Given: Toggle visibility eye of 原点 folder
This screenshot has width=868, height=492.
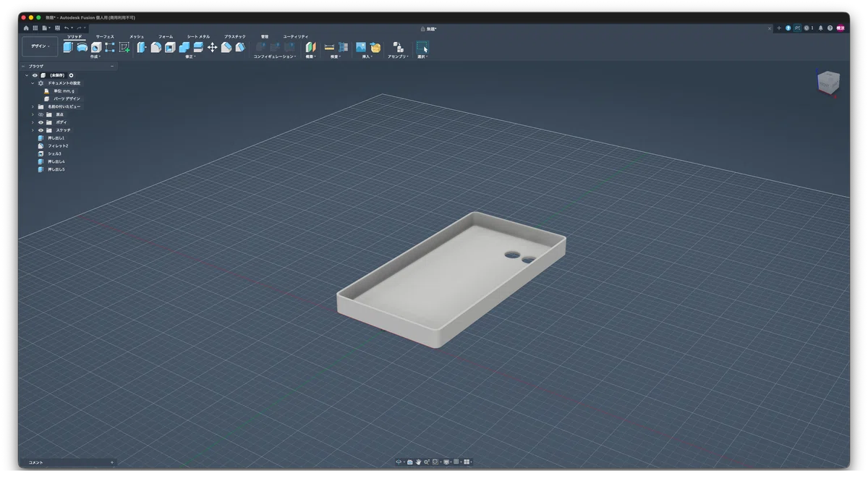Looking at the screenshot, I should (x=41, y=114).
